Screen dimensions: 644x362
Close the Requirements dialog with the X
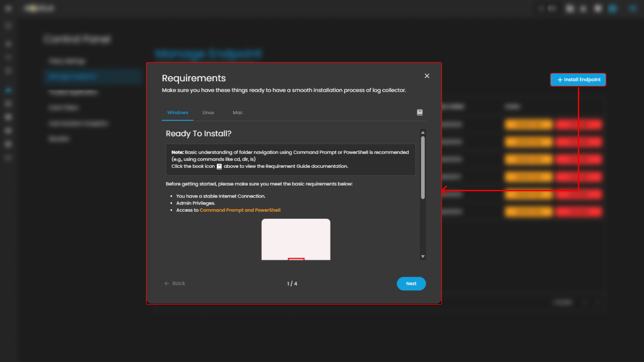427,76
